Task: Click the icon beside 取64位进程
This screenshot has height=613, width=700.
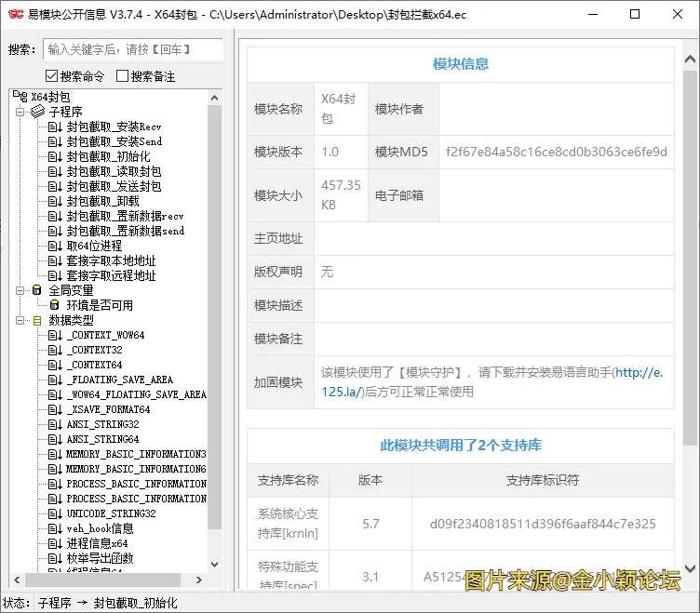Action: coord(55,246)
